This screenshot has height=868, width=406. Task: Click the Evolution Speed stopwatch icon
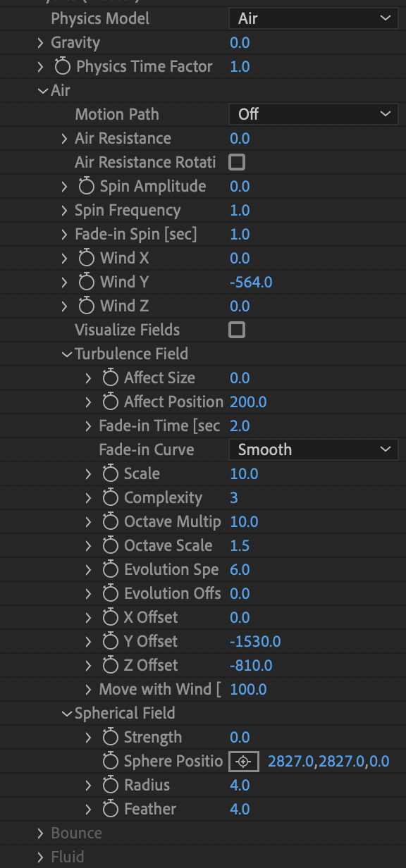tap(110, 569)
